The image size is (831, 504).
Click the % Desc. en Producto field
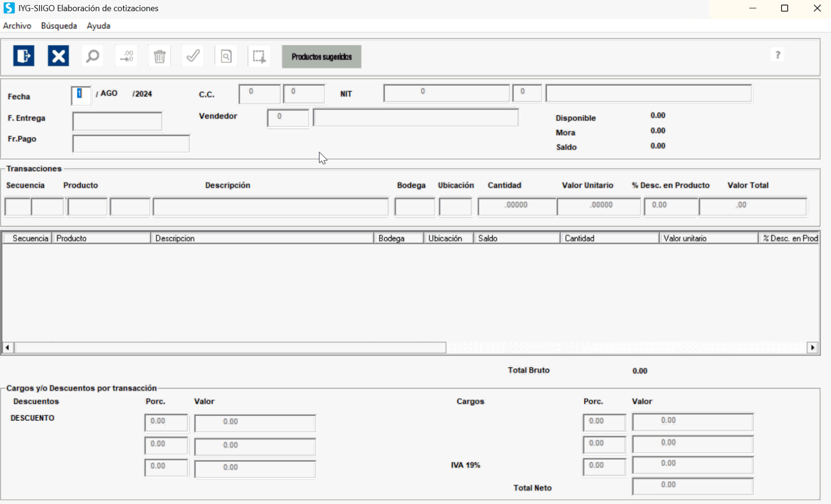[x=671, y=206]
